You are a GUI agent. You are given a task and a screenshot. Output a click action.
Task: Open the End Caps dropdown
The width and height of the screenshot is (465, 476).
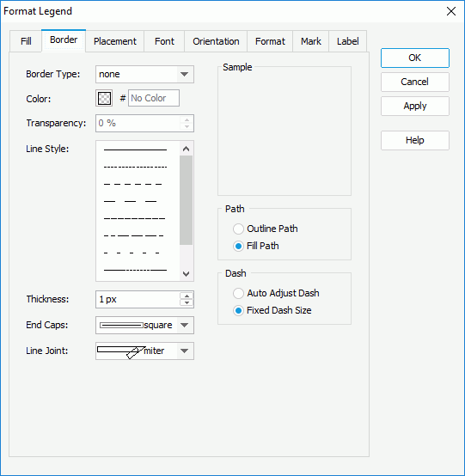(x=184, y=325)
